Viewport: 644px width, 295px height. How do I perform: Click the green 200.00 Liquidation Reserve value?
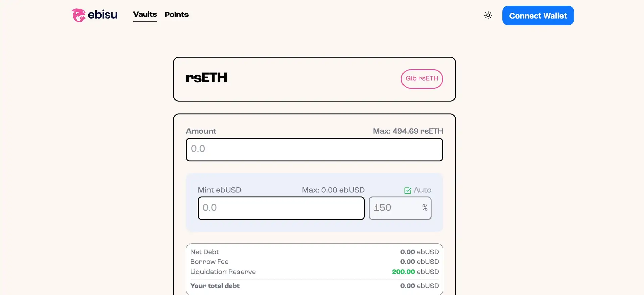click(x=404, y=272)
